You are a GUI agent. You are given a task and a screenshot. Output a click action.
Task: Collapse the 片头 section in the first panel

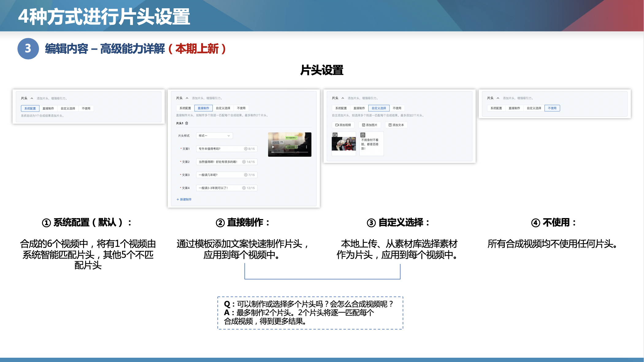pyautogui.click(x=32, y=98)
